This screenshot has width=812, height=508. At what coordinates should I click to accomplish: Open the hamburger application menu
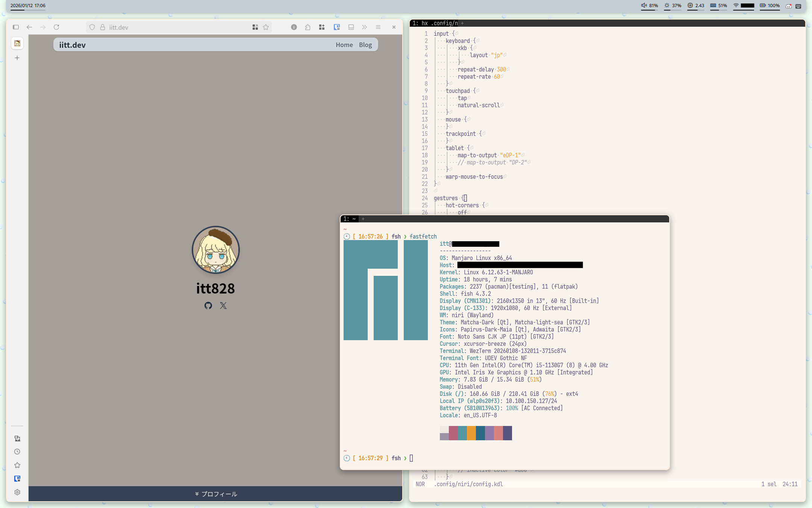click(378, 27)
